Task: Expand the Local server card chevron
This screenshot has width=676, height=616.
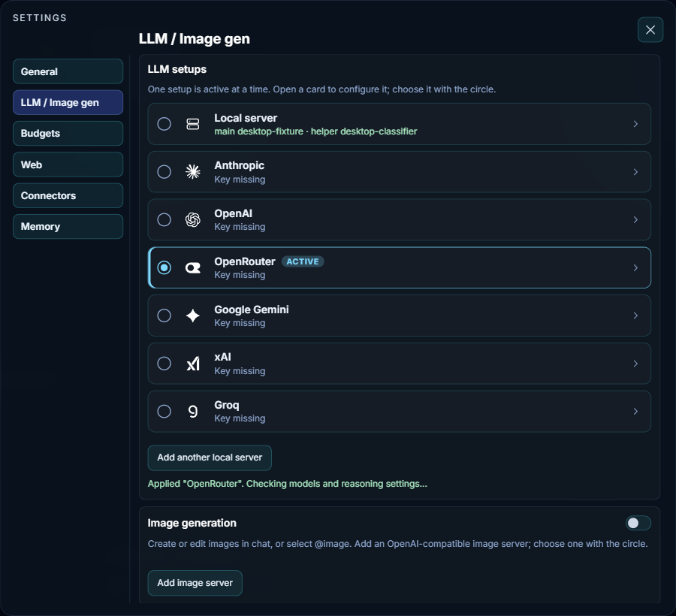Action: [635, 124]
